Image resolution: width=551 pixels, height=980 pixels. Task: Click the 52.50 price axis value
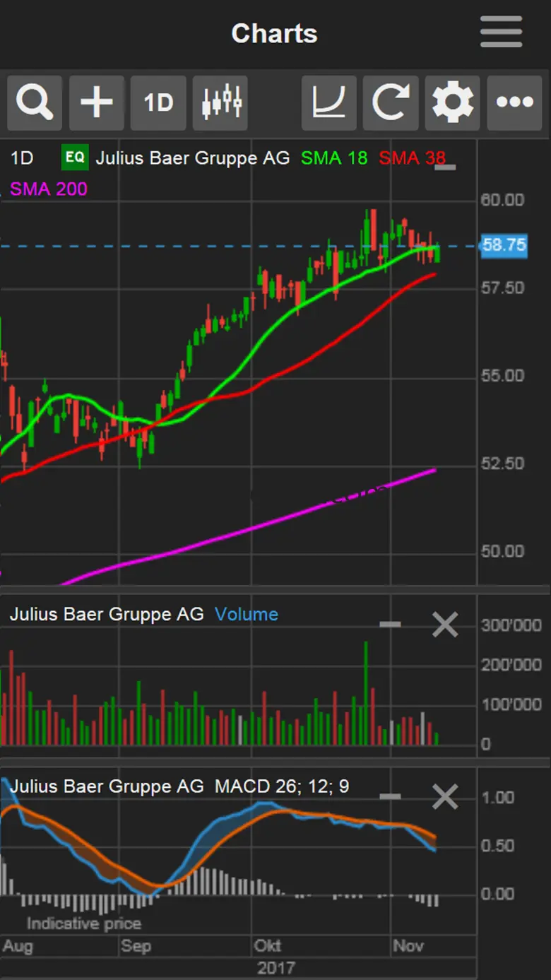pyautogui.click(x=503, y=464)
